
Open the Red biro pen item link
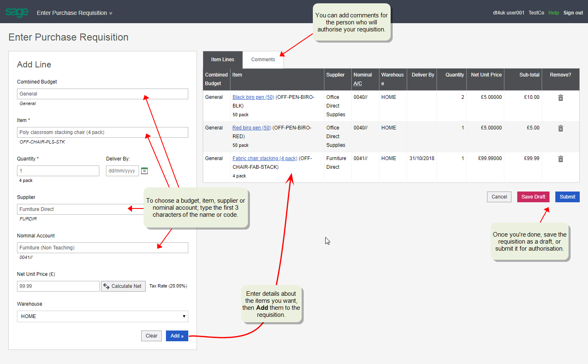251,127
